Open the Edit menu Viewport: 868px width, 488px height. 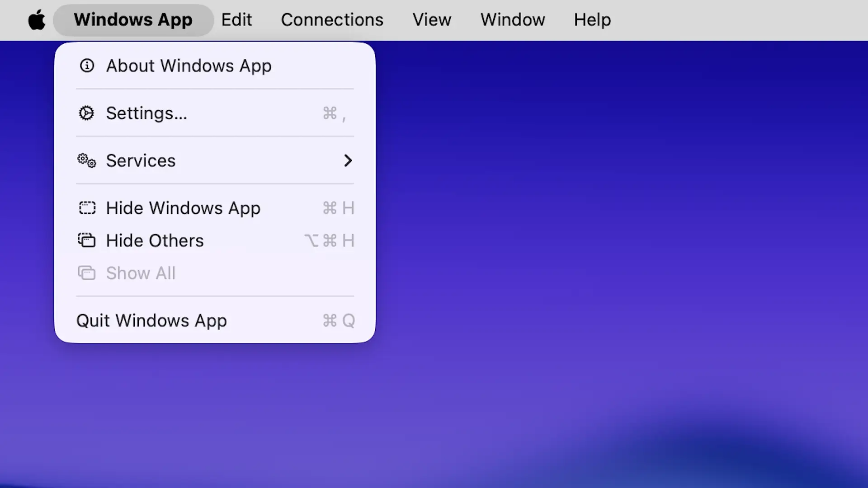pyautogui.click(x=236, y=20)
